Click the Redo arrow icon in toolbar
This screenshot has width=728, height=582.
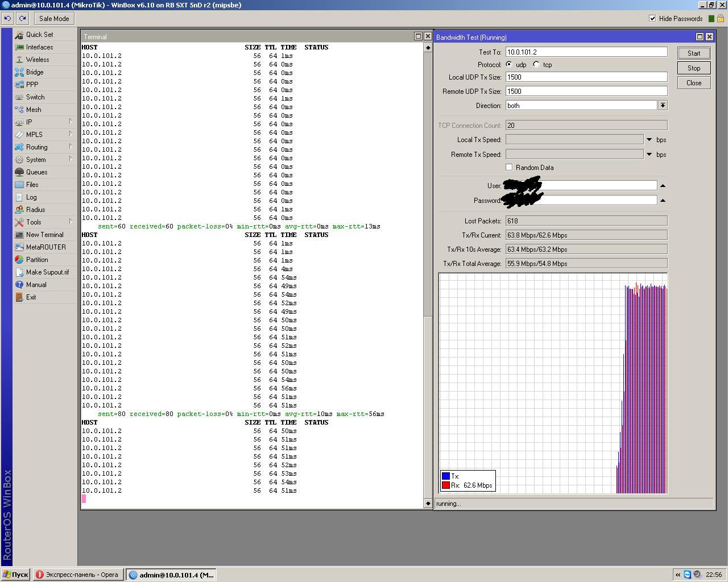pos(23,19)
